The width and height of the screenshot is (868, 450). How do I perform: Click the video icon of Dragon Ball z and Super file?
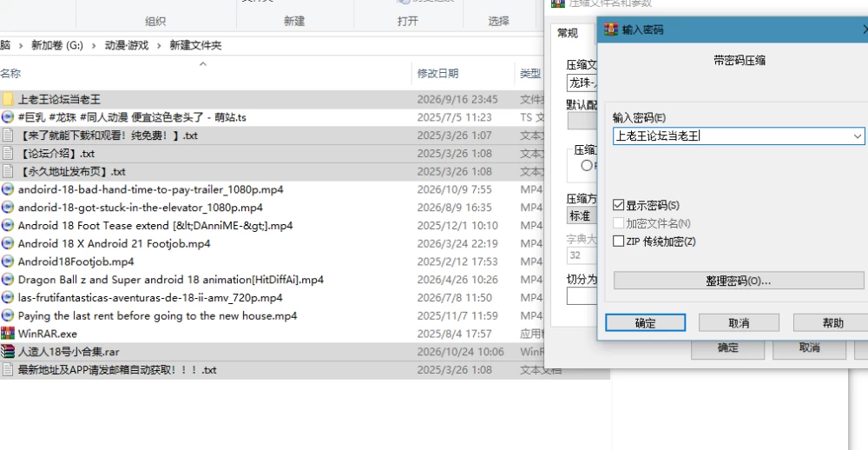(x=8, y=280)
